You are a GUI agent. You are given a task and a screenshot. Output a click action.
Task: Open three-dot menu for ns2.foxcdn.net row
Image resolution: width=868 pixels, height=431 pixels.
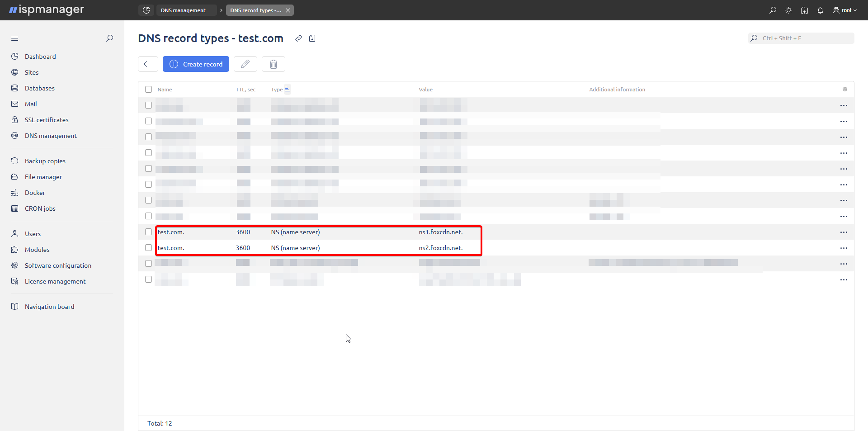click(x=844, y=248)
